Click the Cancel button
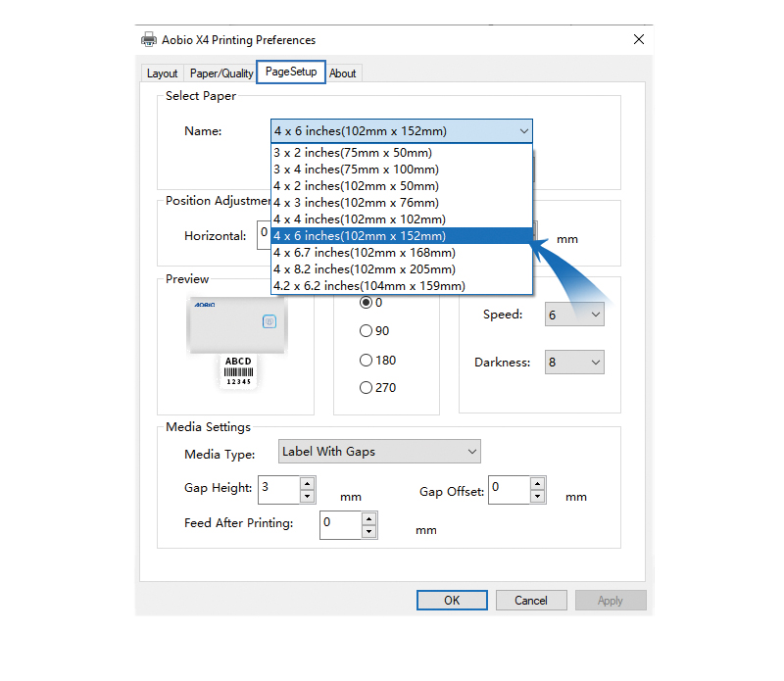784x681 pixels. [531, 600]
